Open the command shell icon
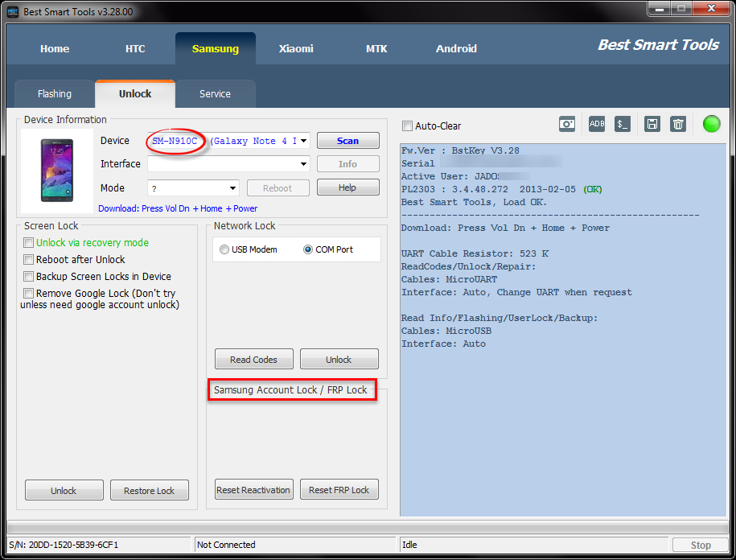 pos(623,124)
